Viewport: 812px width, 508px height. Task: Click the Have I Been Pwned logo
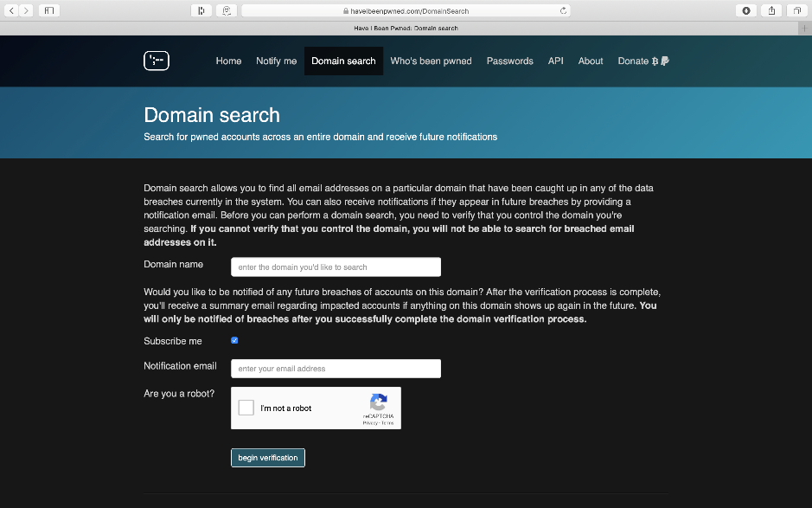pyautogui.click(x=157, y=61)
